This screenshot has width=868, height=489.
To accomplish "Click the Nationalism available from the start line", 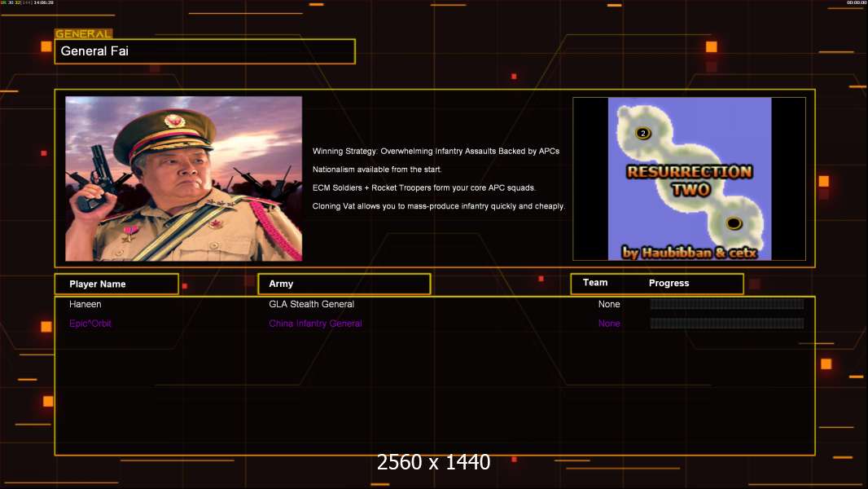I will tap(377, 170).
